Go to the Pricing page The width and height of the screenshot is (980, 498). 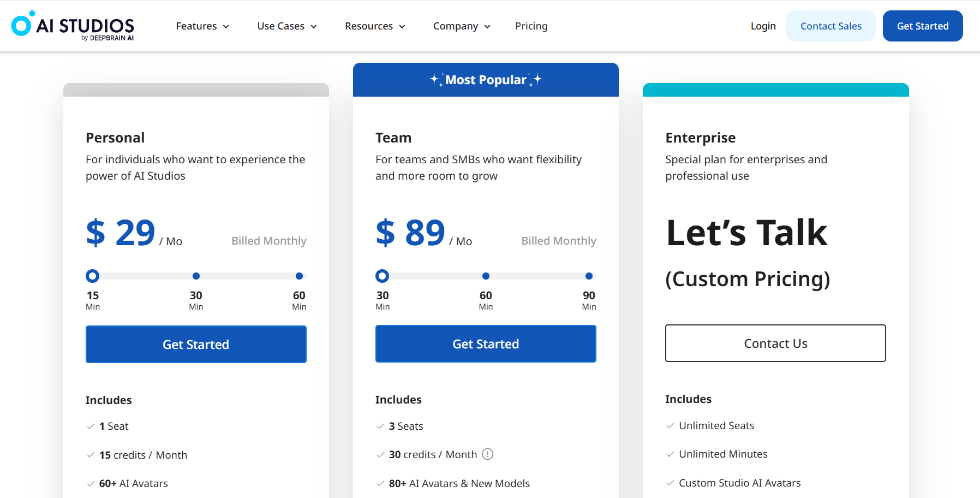click(531, 26)
